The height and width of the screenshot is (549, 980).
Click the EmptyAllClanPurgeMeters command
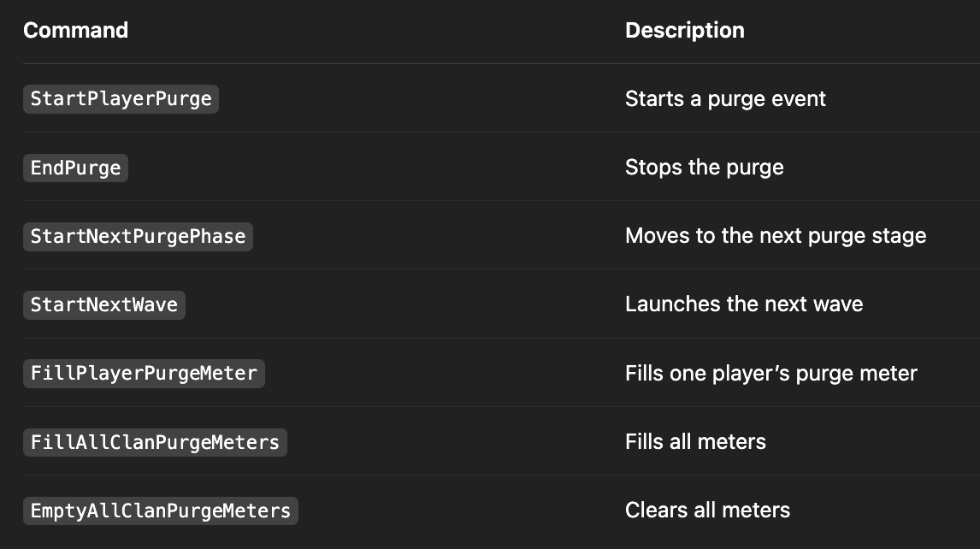click(161, 511)
